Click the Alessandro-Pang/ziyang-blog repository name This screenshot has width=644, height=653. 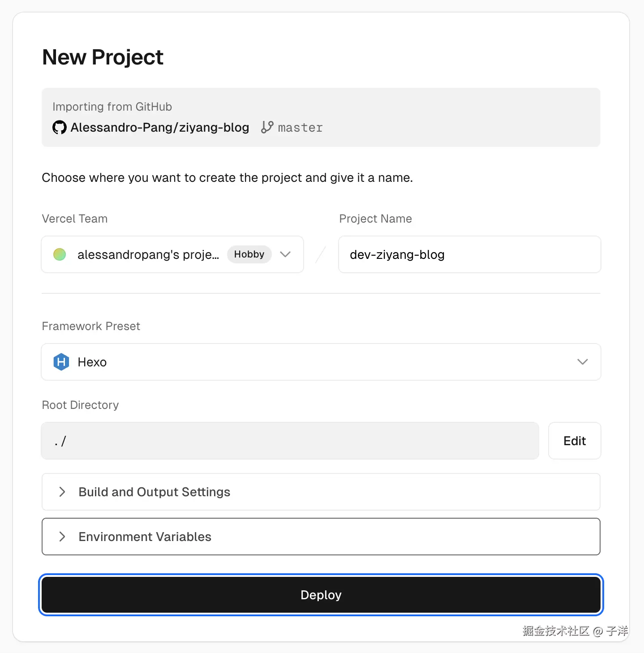point(160,128)
